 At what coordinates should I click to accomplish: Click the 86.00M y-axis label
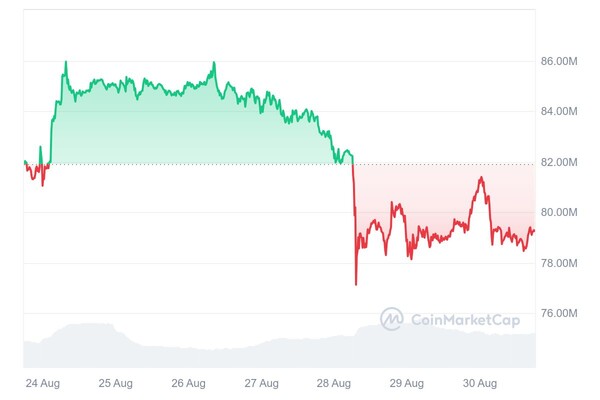559,61
